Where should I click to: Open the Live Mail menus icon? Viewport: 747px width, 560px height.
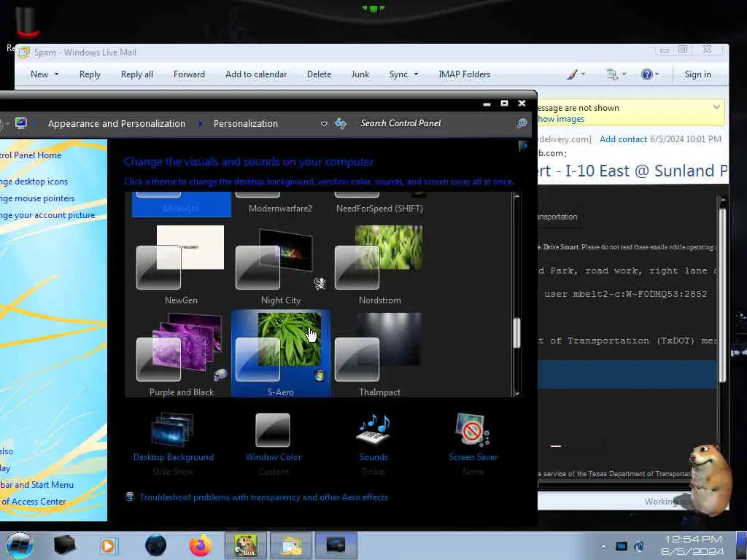(612, 74)
